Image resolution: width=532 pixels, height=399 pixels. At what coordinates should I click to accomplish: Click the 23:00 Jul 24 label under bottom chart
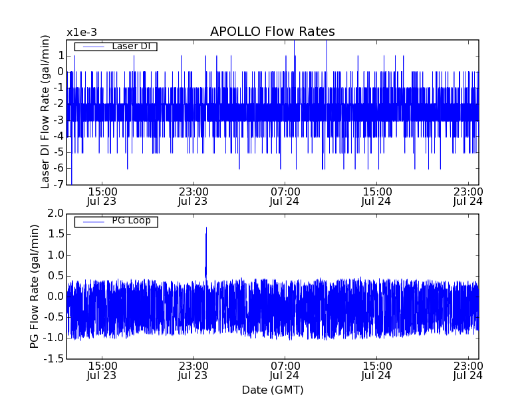point(468,371)
